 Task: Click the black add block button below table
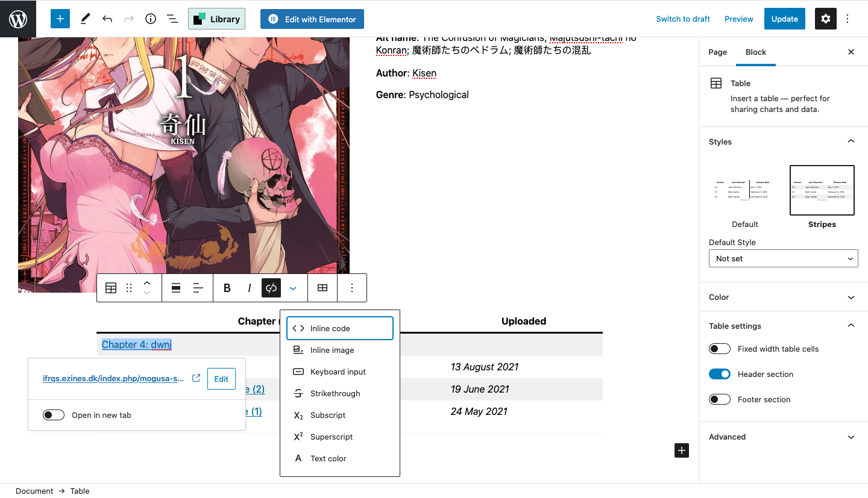click(681, 450)
